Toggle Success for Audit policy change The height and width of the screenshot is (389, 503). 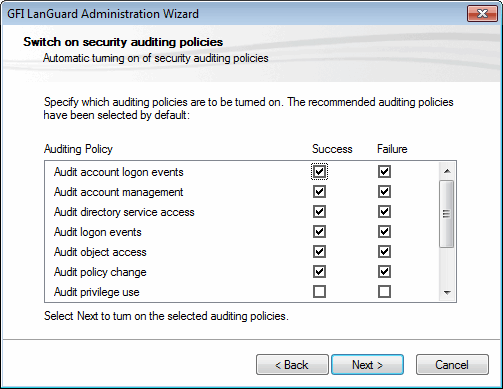click(x=319, y=272)
